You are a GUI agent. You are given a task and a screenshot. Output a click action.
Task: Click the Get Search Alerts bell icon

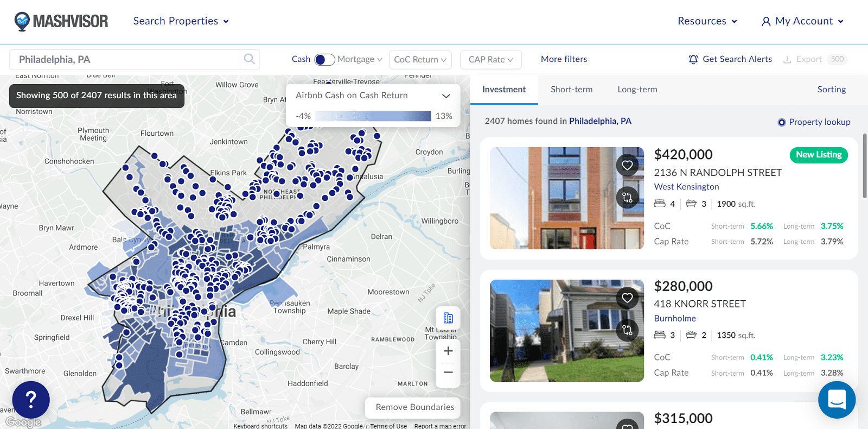[x=693, y=59]
